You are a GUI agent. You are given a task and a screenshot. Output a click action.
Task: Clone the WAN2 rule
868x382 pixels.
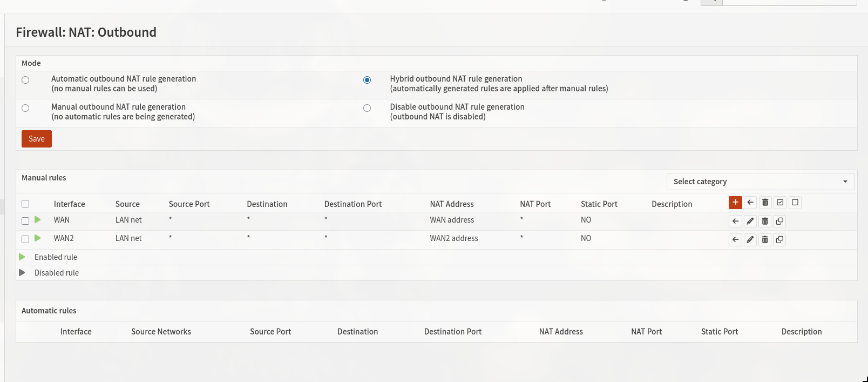[779, 239]
